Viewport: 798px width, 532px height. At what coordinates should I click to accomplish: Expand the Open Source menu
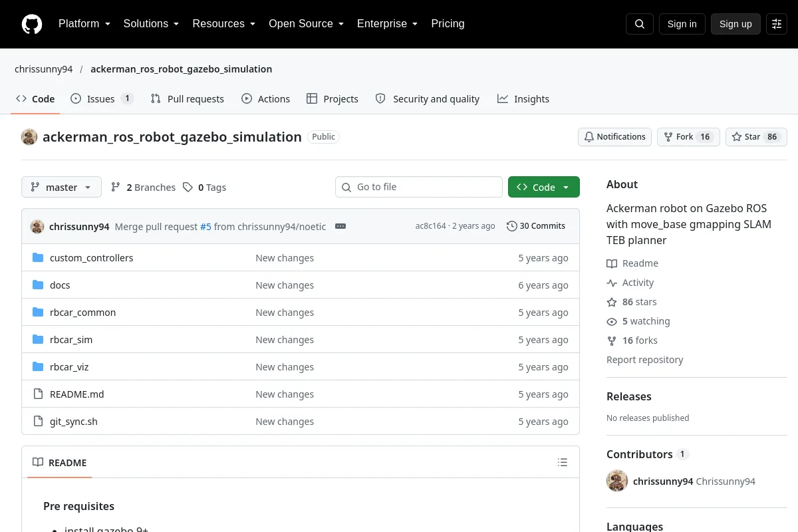point(307,24)
